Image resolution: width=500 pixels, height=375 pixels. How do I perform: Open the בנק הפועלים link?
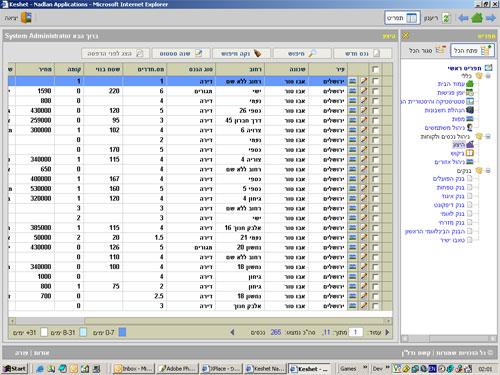pos(448,179)
